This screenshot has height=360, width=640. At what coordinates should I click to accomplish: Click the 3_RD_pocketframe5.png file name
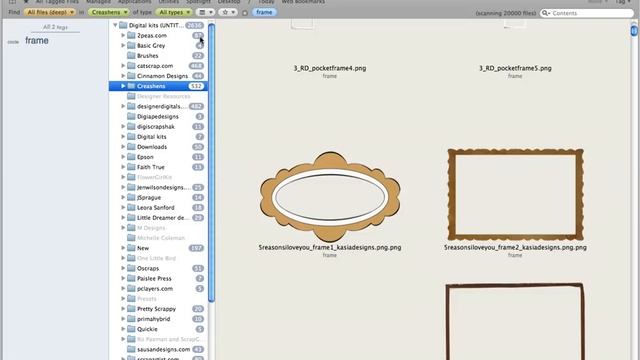(x=515, y=68)
